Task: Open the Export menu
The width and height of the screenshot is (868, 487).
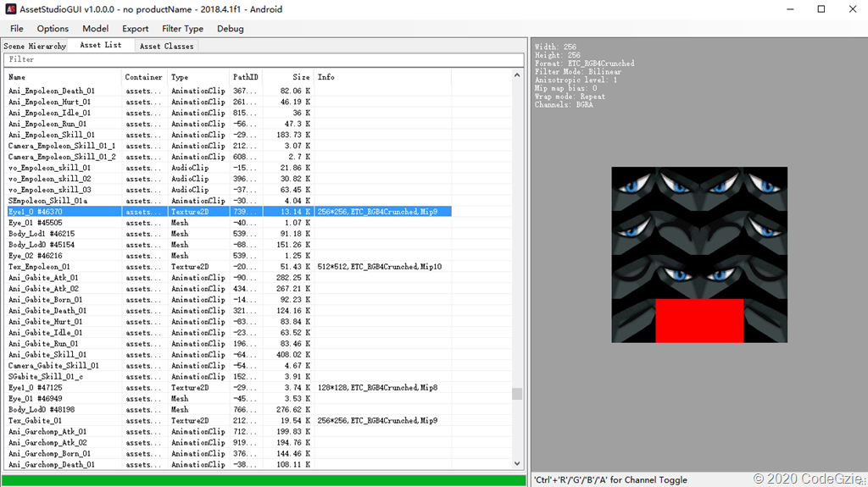Action: pos(135,29)
